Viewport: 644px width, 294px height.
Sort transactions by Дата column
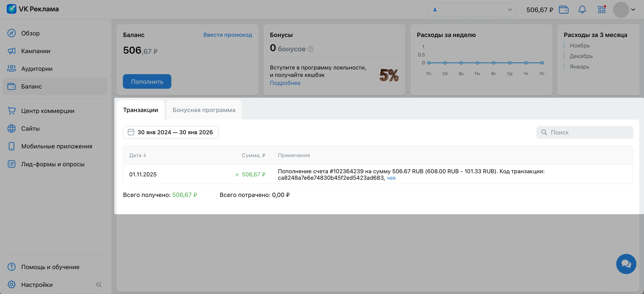click(138, 155)
